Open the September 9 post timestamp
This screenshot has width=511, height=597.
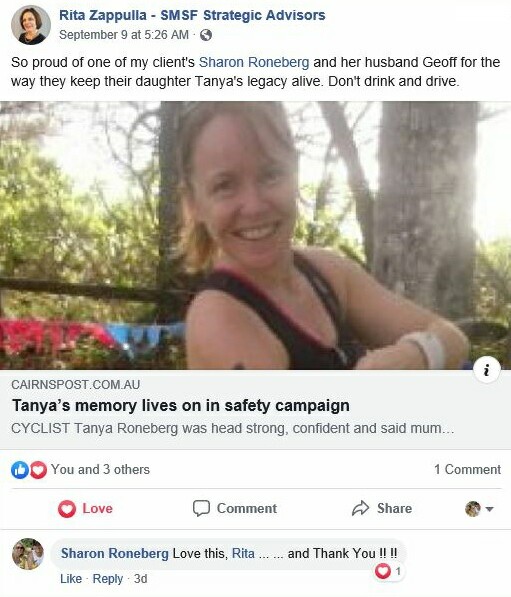[x=124, y=35]
